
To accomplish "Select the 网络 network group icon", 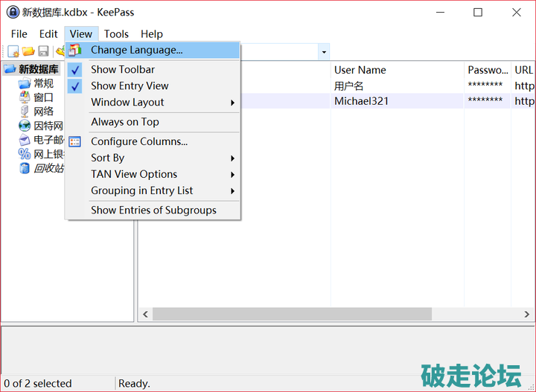I will pyautogui.click(x=25, y=112).
